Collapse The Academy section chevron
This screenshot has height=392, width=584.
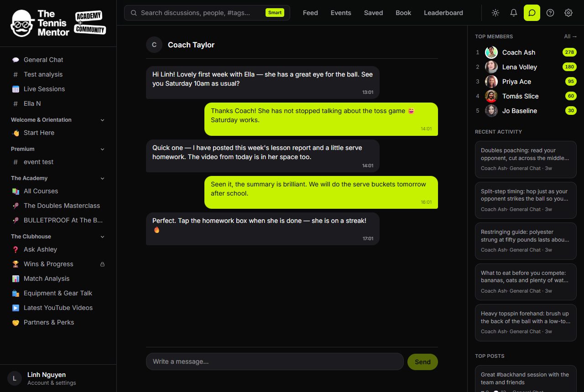(x=102, y=178)
